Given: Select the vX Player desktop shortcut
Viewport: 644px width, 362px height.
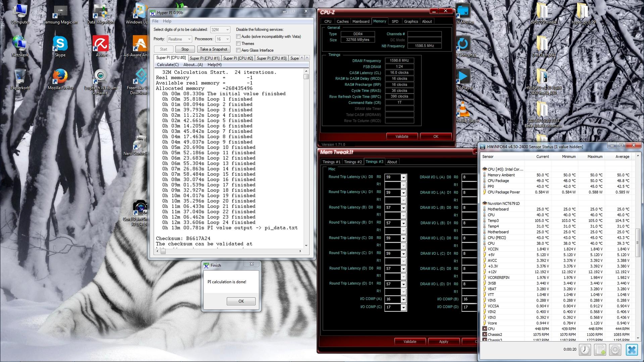Looking at the screenshot, I should coord(464,79).
